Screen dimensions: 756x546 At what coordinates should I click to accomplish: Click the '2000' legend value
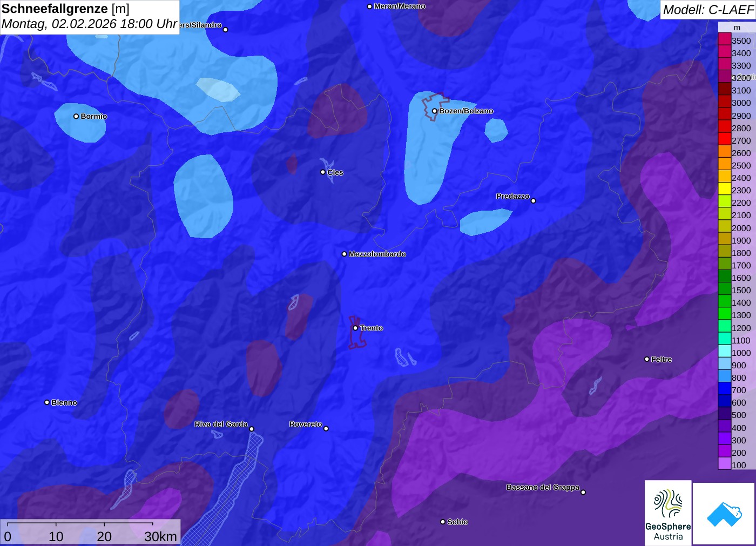[741, 228]
